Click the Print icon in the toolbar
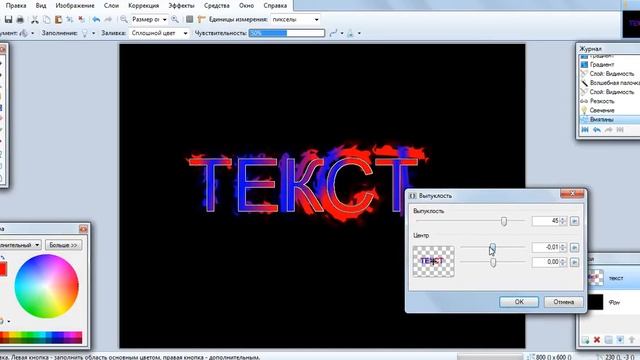640x360 pixels. pyautogui.click(x=20, y=19)
